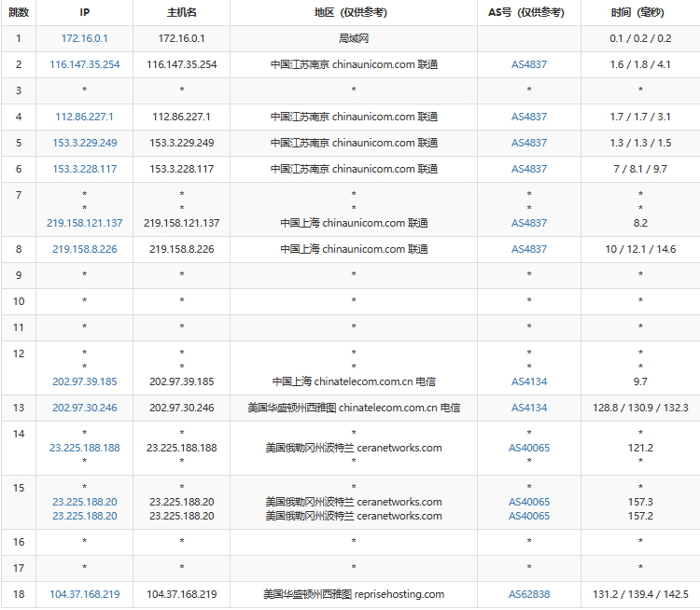
Task: Open IP link 202.97.30.246
Action: (x=84, y=408)
